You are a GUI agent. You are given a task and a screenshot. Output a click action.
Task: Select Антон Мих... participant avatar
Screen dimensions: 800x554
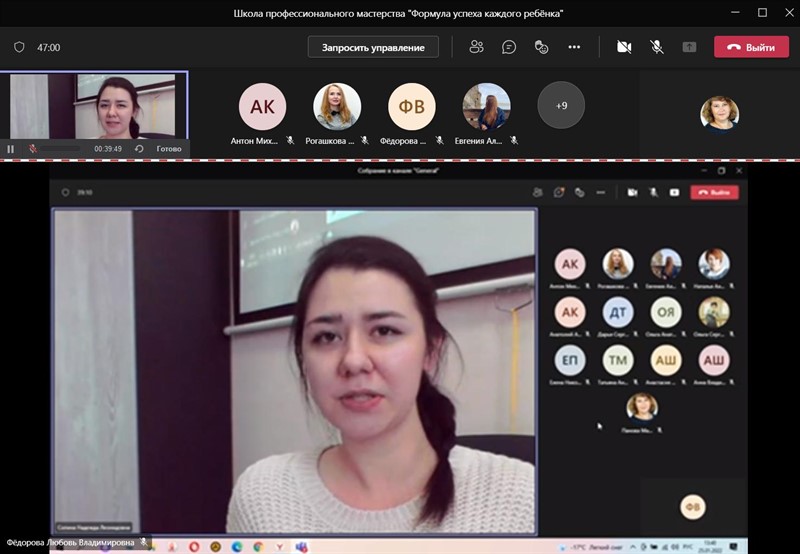pos(262,107)
